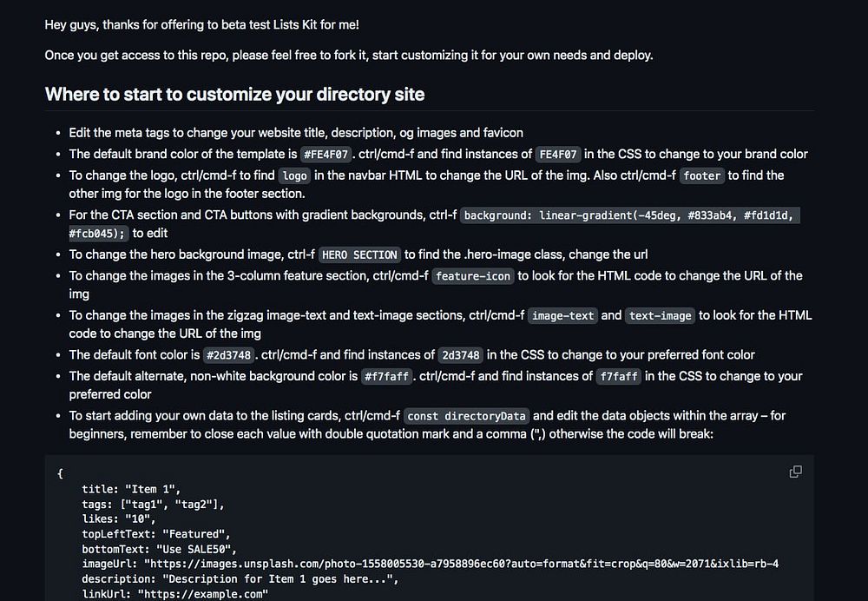Click the title "Item 1" code line
Screen dimensions: 868x601
pyautogui.click(x=131, y=489)
